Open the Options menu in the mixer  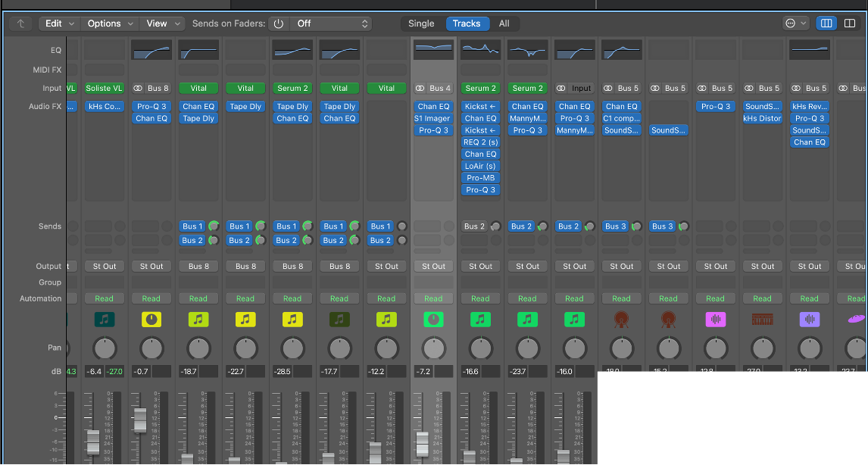pos(110,23)
